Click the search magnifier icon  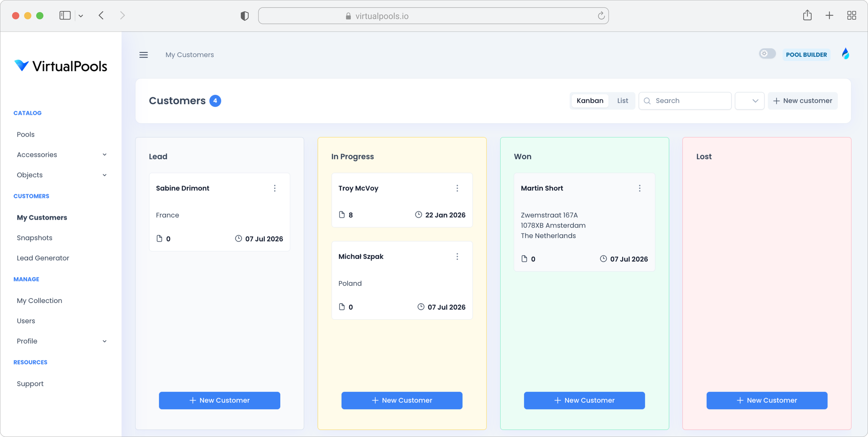point(647,101)
